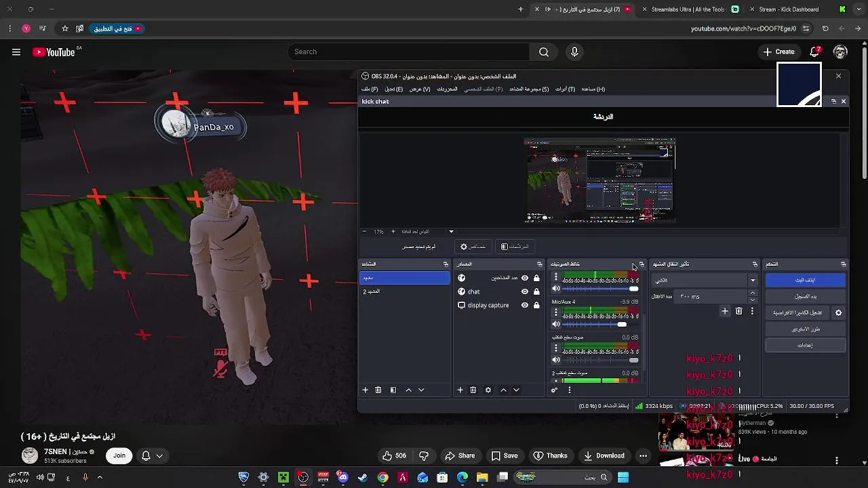The height and width of the screenshot is (488, 868).
Task: Show hidden system tray icons chevron
Action: point(99,478)
